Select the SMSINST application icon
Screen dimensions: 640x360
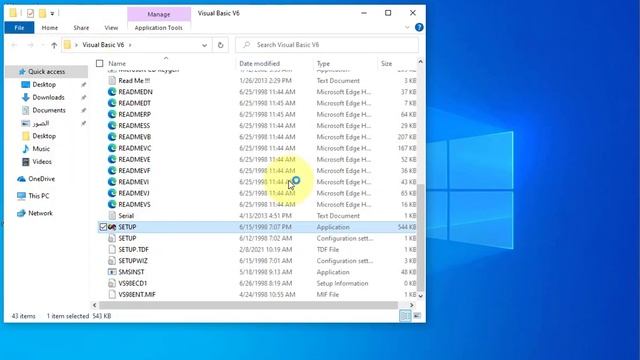[x=112, y=272]
